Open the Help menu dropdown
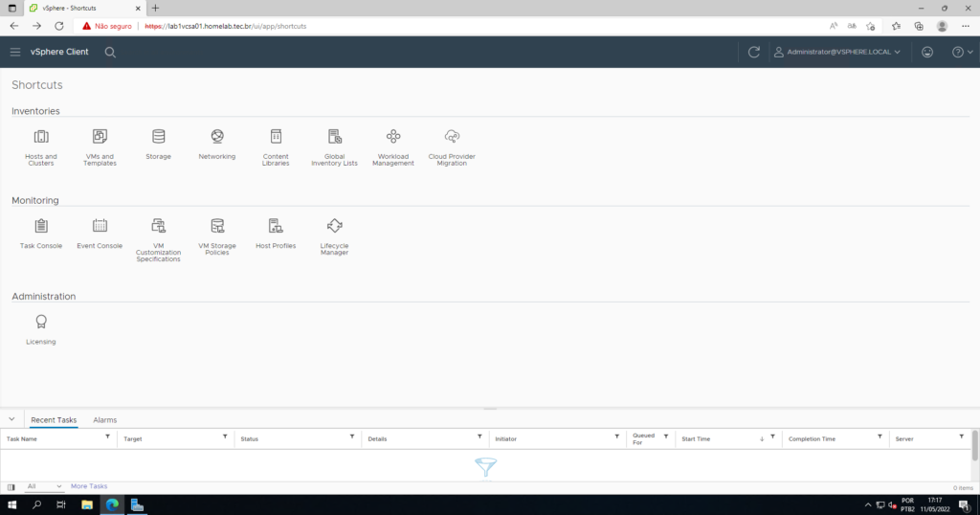This screenshot has width=980, height=515. 962,52
